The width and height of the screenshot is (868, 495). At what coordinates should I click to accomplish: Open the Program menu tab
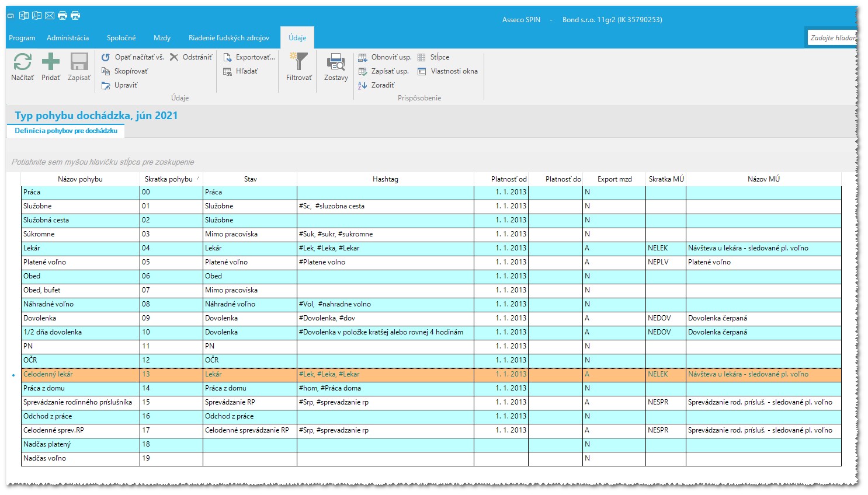22,38
